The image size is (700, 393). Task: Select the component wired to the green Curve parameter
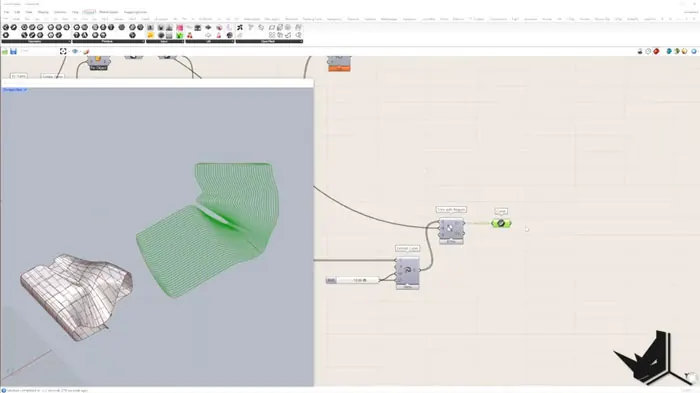point(451,229)
